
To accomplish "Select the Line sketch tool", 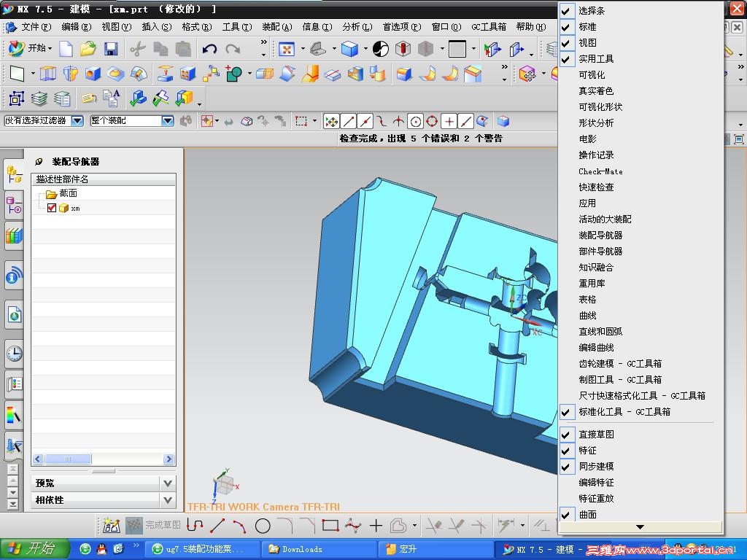I will click(x=217, y=525).
